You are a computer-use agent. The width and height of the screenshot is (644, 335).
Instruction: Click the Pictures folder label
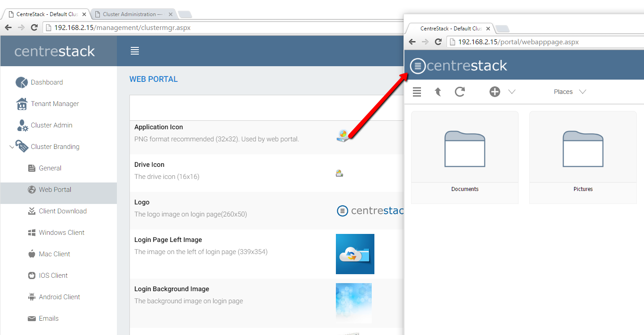[x=583, y=189]
